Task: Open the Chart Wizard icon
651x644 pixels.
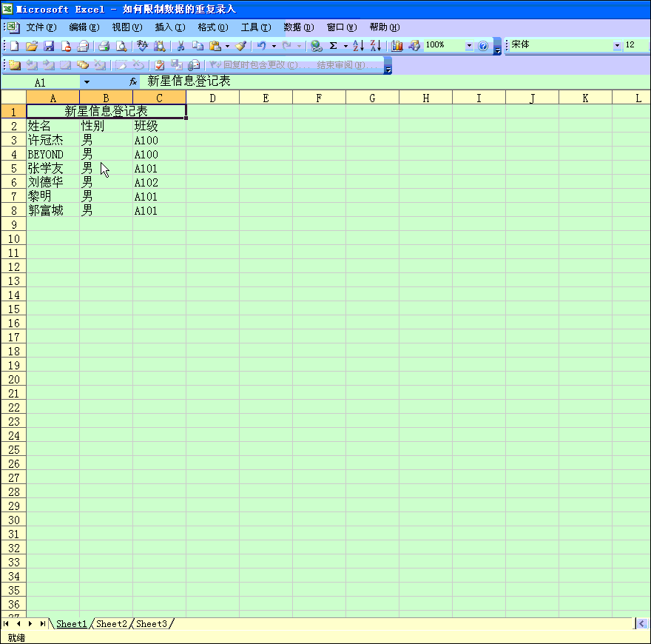Action: pyautogui.click(x=397, y=46)
